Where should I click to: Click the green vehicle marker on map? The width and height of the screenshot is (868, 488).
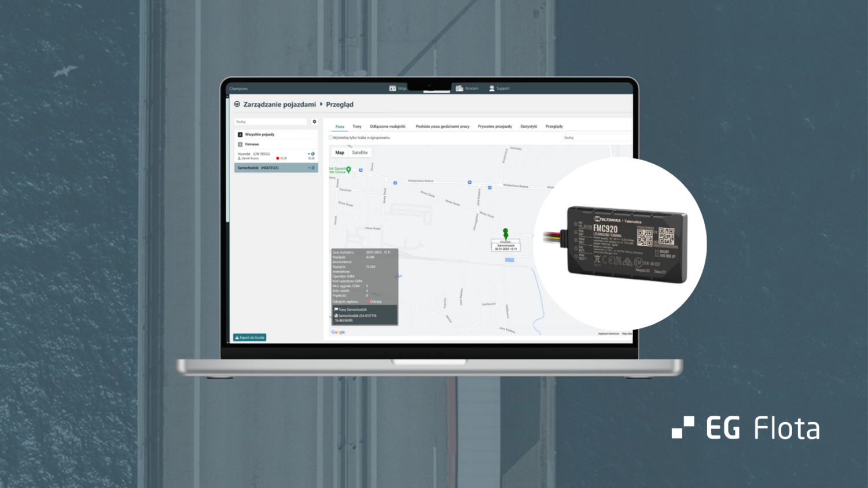[506, 233]
